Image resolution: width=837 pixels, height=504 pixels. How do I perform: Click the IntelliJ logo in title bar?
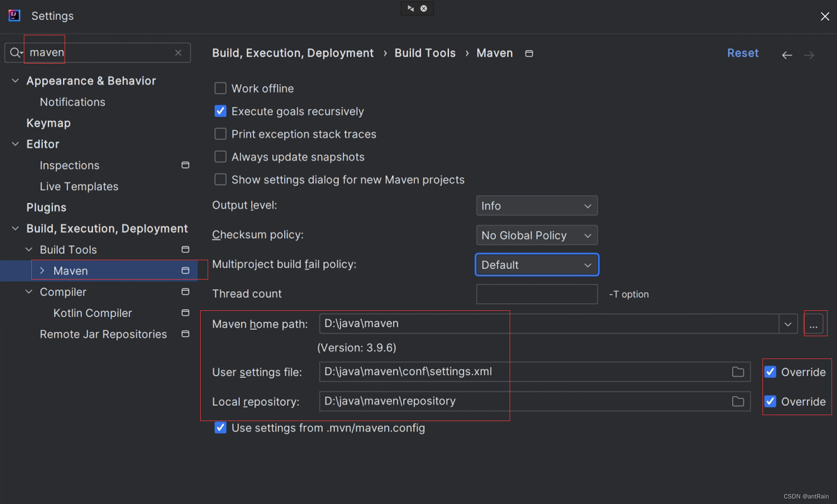14,16
